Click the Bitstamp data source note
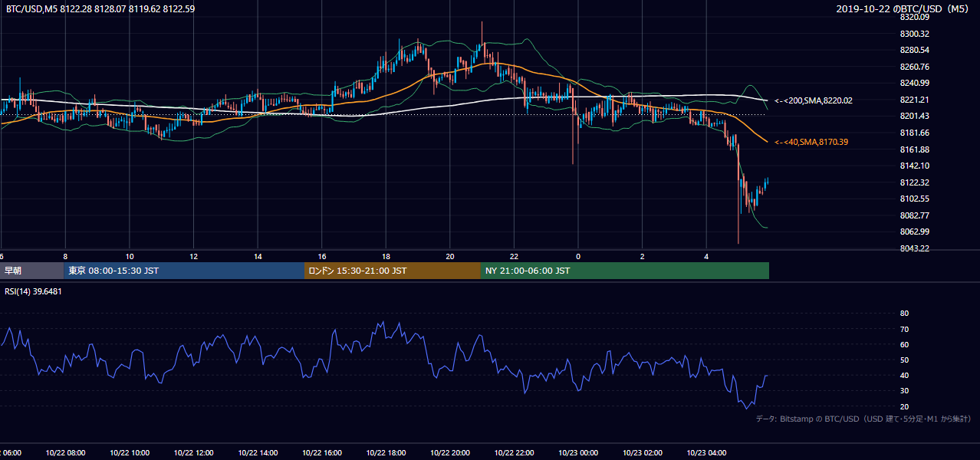The image size is (980, 460). pyautogui.click(x=863, y=419)
